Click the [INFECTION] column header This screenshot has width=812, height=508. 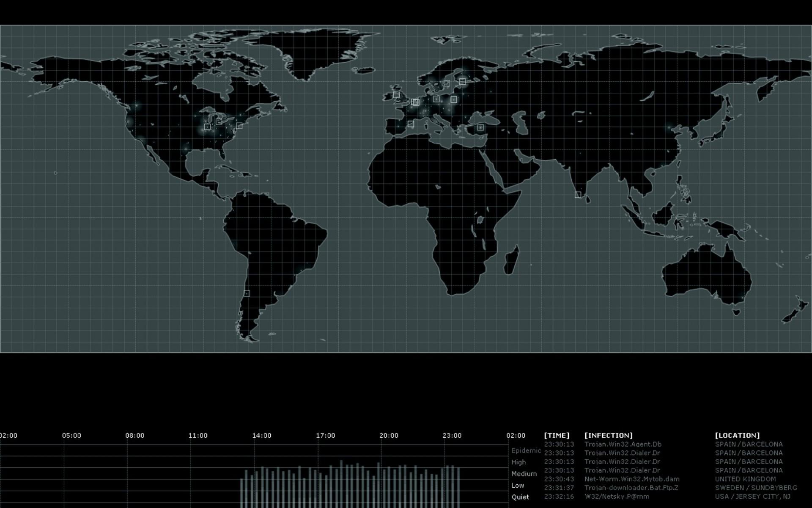tap(609, 435)
